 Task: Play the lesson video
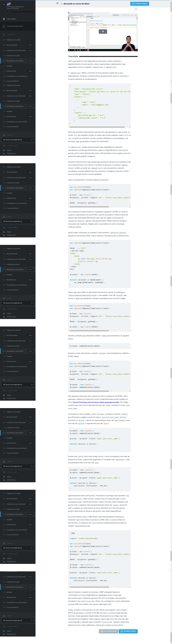click(103, 31)
